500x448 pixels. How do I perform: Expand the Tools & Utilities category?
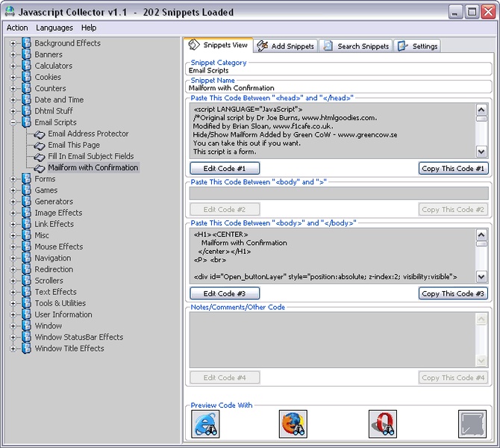[13, 304]
